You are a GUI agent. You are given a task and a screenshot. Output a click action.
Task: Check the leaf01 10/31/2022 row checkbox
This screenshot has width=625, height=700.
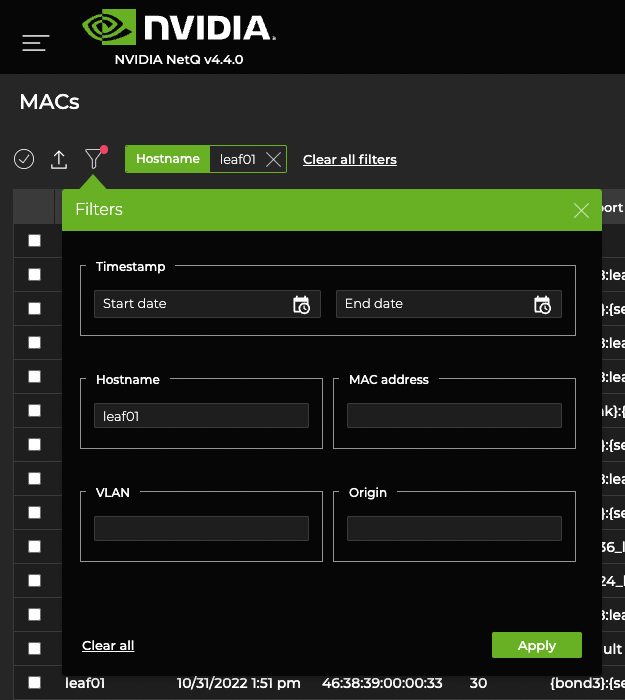tap(34, 682)
